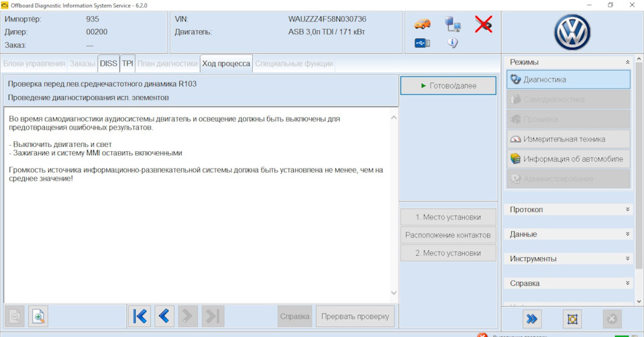Switch to Заказы tab
This screenshot has height=337, width=644.
click(x=83, y=64)
